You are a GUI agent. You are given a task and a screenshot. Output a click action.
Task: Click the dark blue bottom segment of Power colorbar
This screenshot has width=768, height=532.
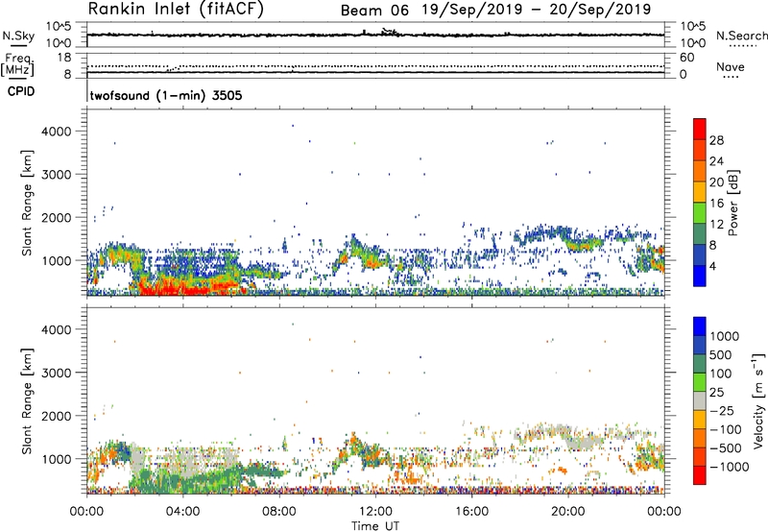click(x=700, y=276)
